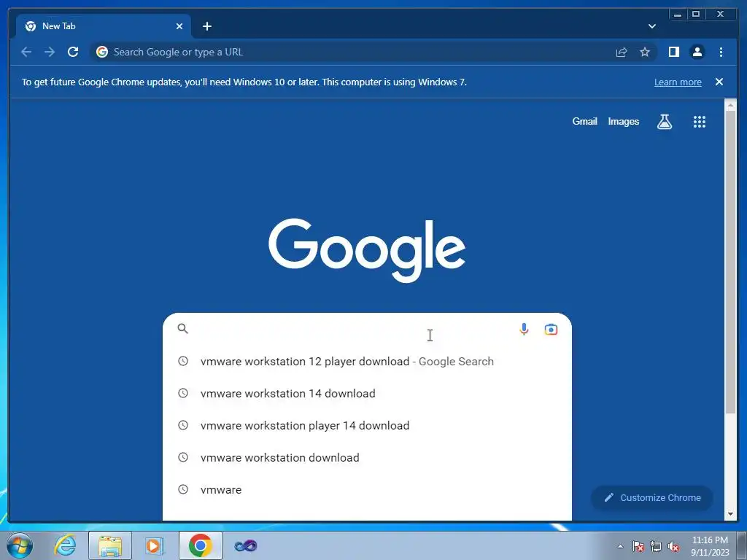Screen dimensions: 747x560
Task: Open the Windows Start menu
Action: coord(20,545)
